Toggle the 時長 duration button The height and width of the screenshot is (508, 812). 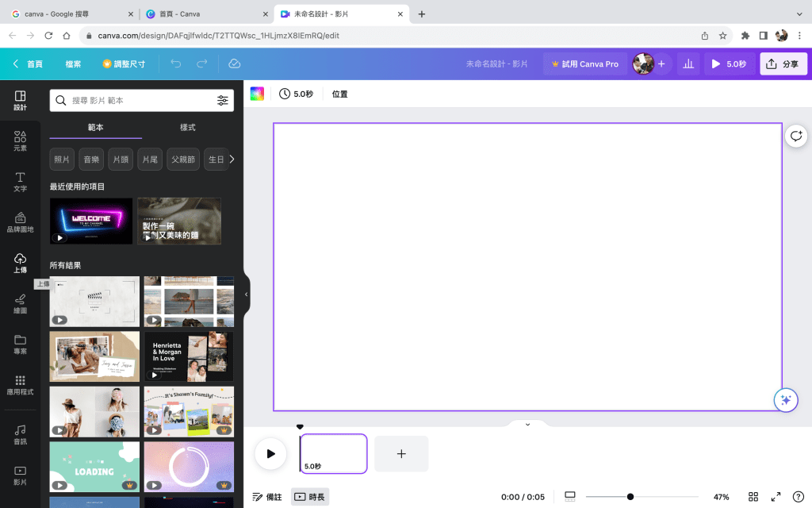pos(309,497)
